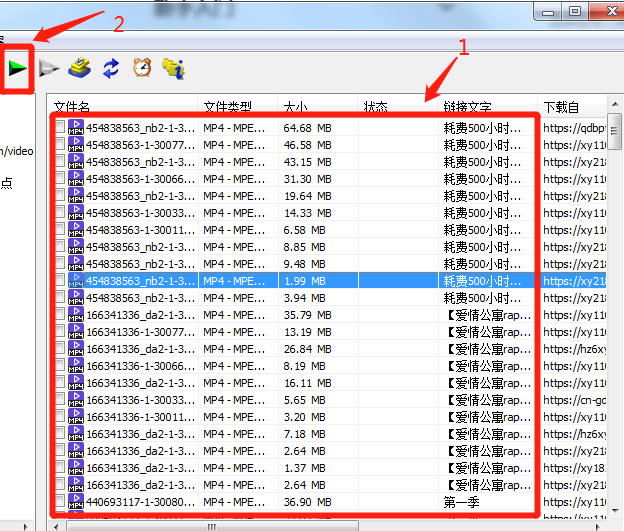
Task: Tick the checkbox for the 46.58 MB file
Action: coord(60,144)
